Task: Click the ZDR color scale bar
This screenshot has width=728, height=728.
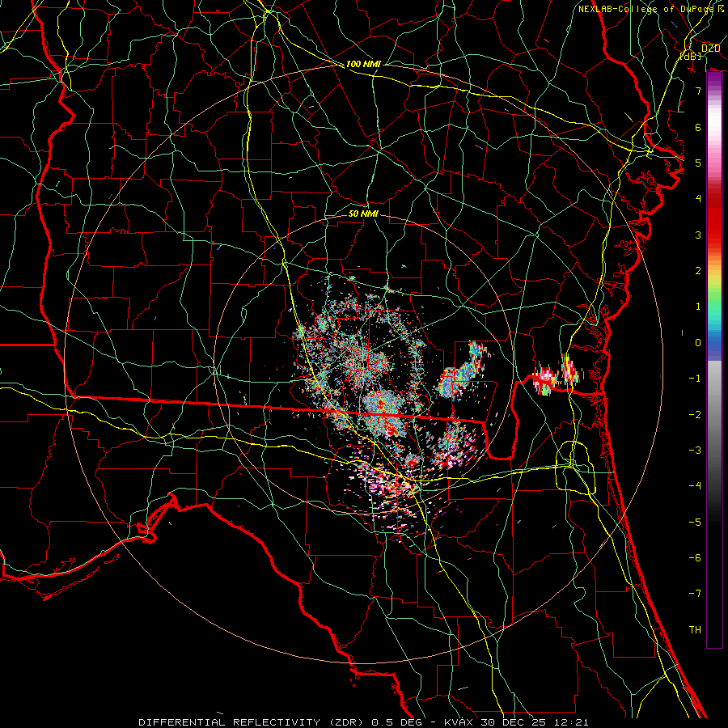Action: [714, 360]
